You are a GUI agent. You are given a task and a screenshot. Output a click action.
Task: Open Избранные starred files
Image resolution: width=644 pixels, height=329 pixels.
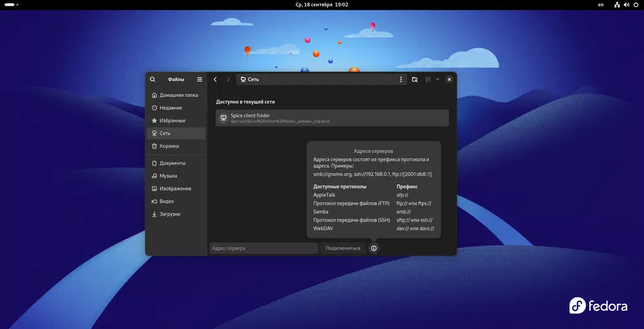[176, 120]
